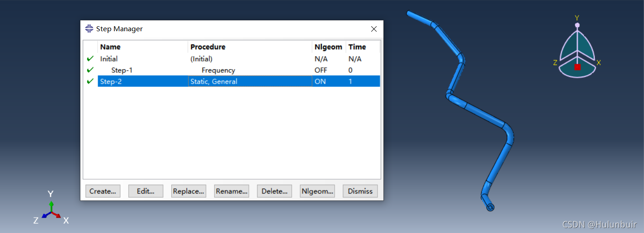The height and width of the screenshot is (233, 644).
Task: Close the Step Manager window with X
Action: click(x=374, y=29)
